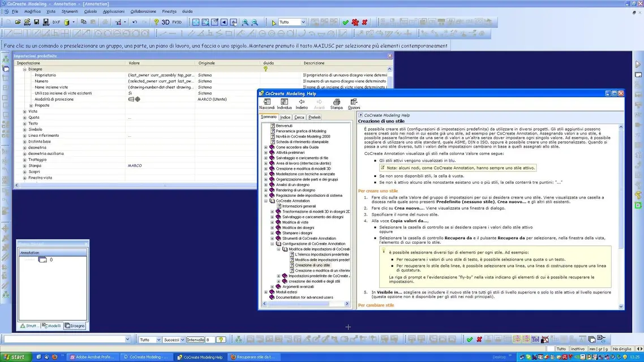644x362 pixels.
Task: Open the Tutto dropdown in bottom toolbar
Action: click(158, 340)
